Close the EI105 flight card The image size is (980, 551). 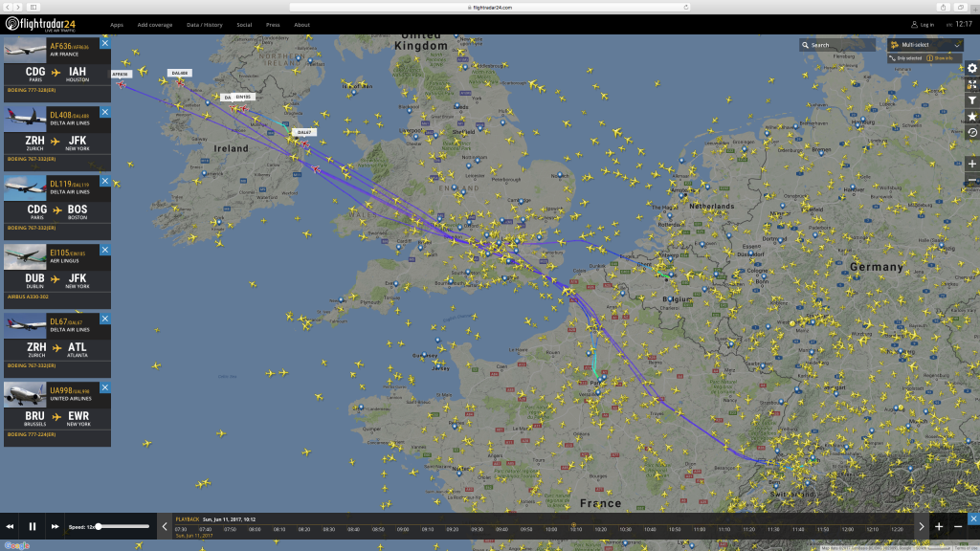point(105,250)
